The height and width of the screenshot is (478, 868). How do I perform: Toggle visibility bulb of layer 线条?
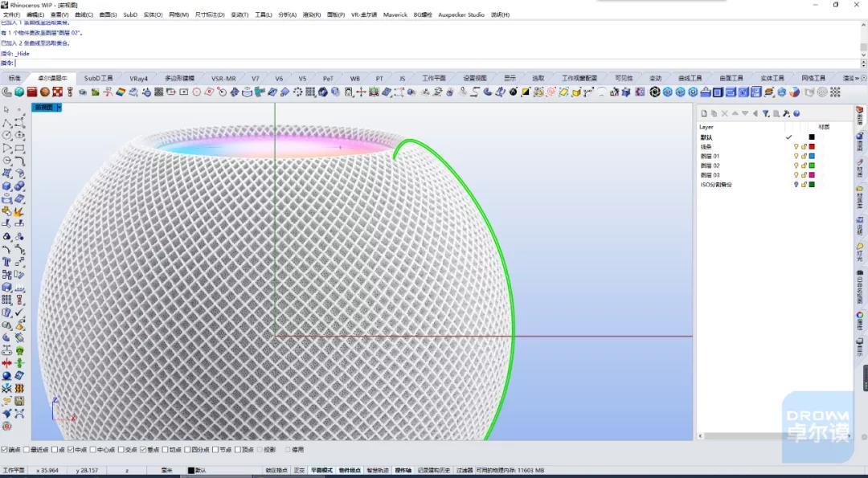(x=796, y=146)
